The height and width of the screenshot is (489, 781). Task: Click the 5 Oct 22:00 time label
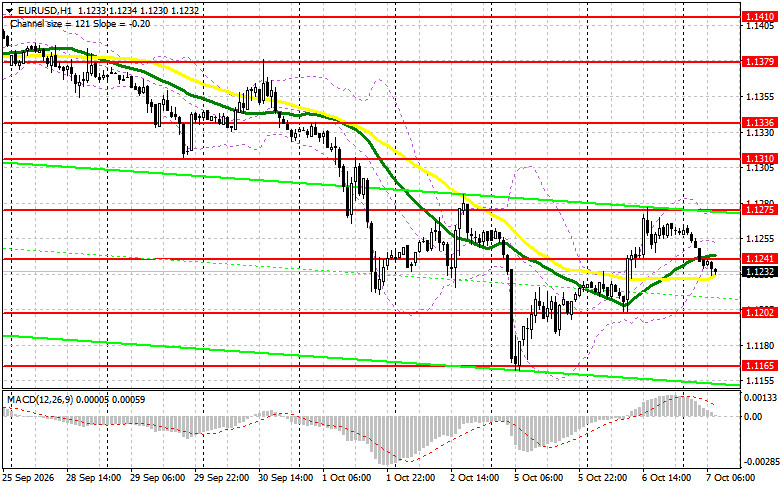tap(603, 478)
